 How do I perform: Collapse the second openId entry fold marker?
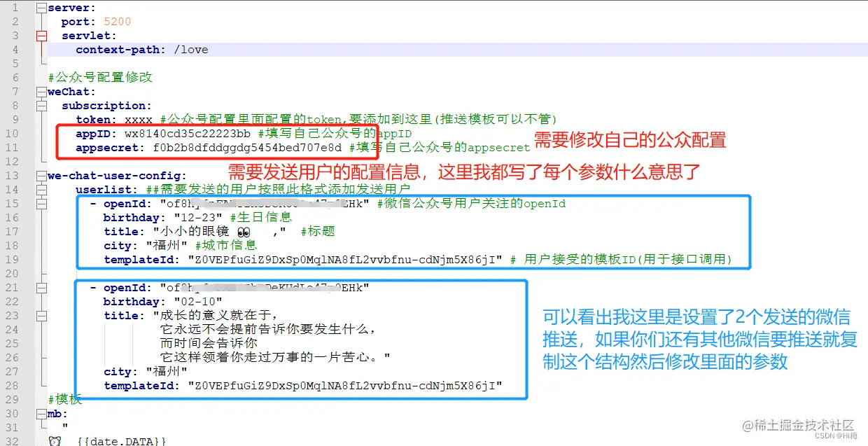click(41, 288)
